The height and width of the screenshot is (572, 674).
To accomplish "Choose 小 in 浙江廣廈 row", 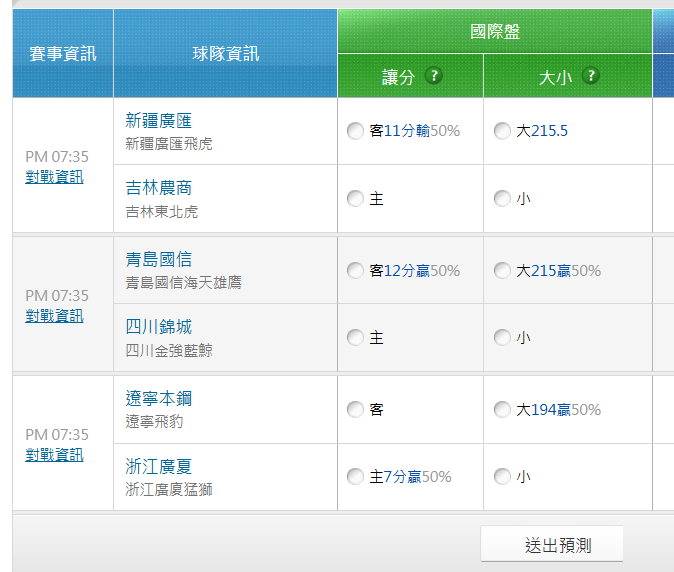I will (x=502, y=477).
